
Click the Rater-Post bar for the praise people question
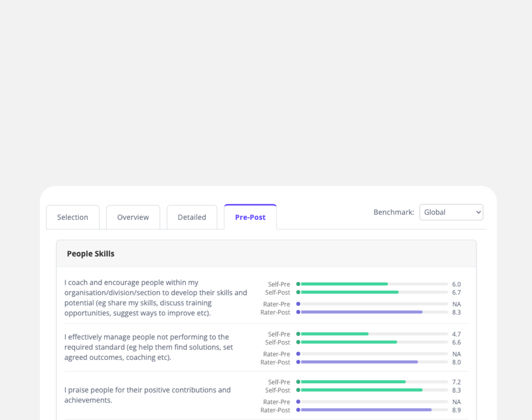[372, 410]
